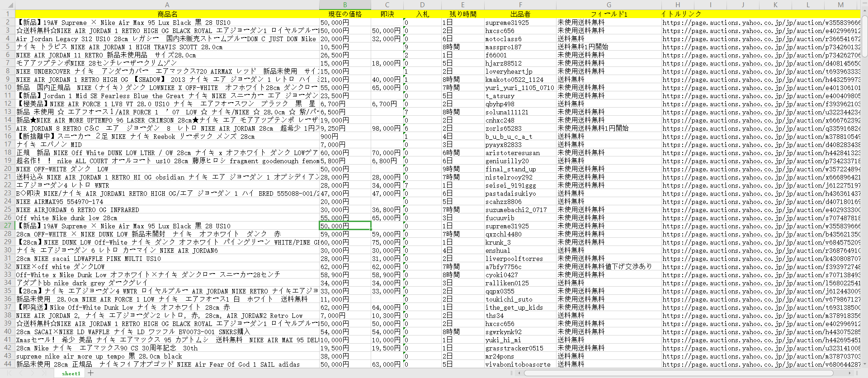Screen dimensions: 868x378
Task: Select the 残り時間 header cell
Action: [462, 14]
